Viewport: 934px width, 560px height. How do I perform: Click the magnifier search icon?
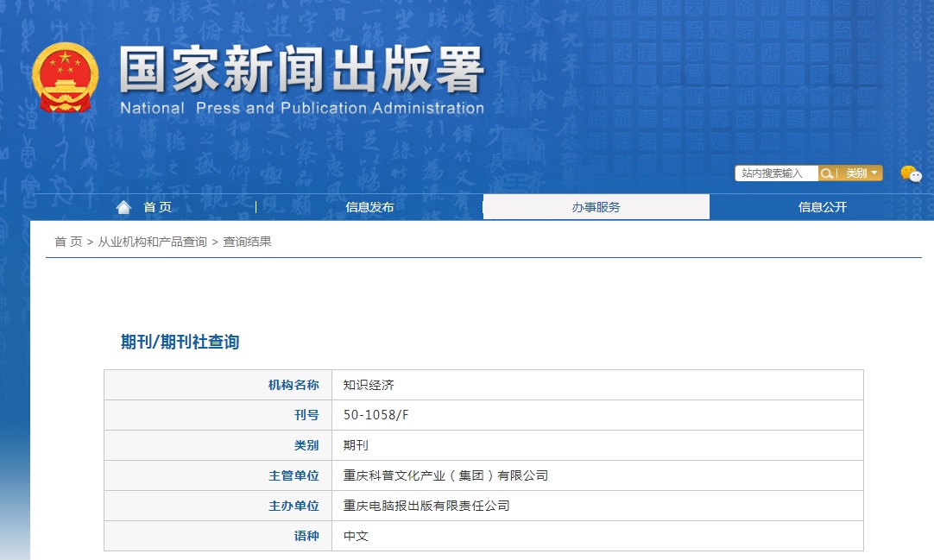point(826,173)
